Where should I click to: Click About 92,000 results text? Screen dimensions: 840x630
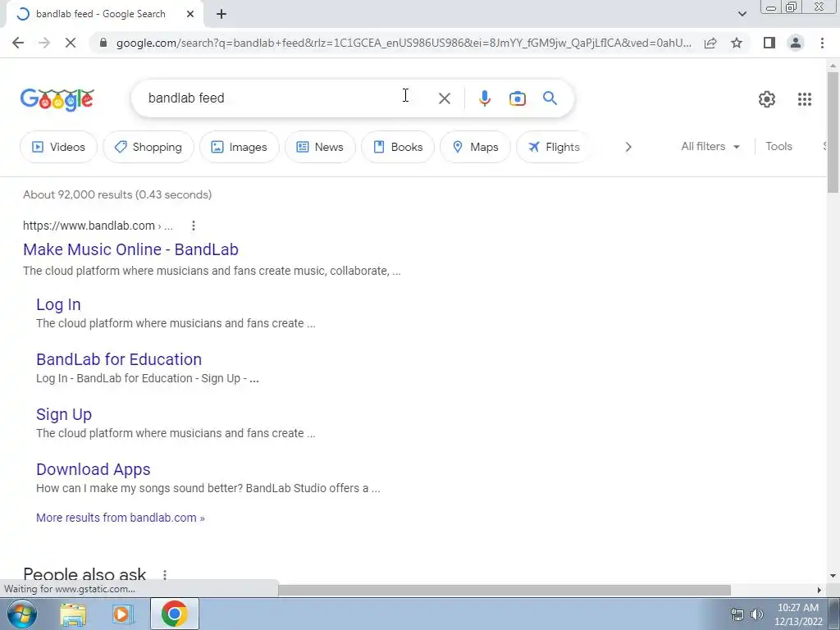[117, 194]
